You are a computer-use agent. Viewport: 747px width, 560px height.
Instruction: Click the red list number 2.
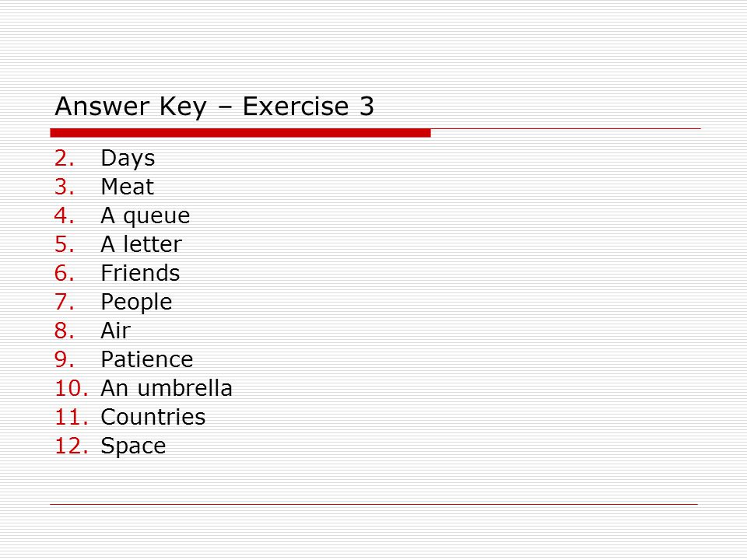[65, 158]
